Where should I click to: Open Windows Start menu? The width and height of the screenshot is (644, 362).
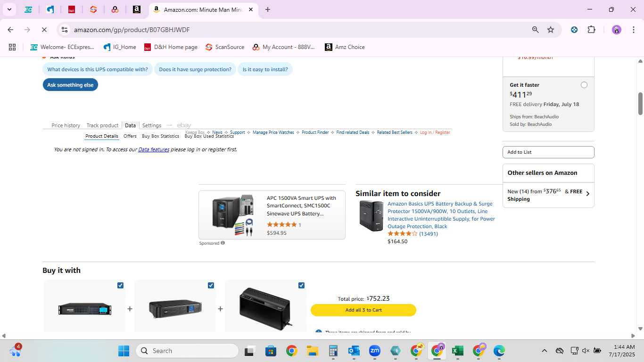pyautogui.click(x=124, y=351)
